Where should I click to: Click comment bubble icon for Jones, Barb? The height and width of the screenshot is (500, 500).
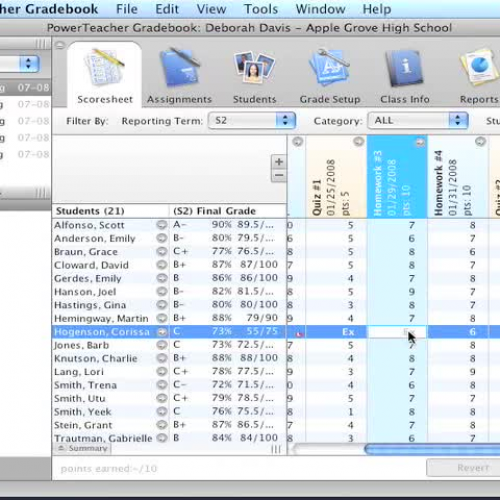click(162, 345)
